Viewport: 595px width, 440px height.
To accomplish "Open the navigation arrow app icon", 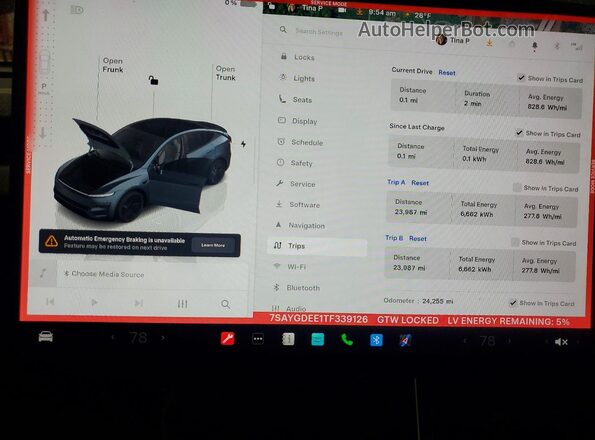I will pyautogui.click(x=405, y=340).
